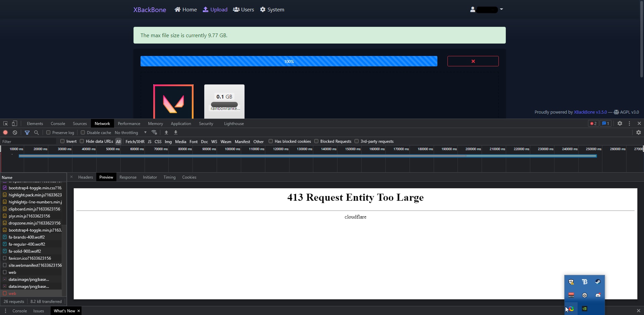Click the 100% upload progress bar

(289, 61)
